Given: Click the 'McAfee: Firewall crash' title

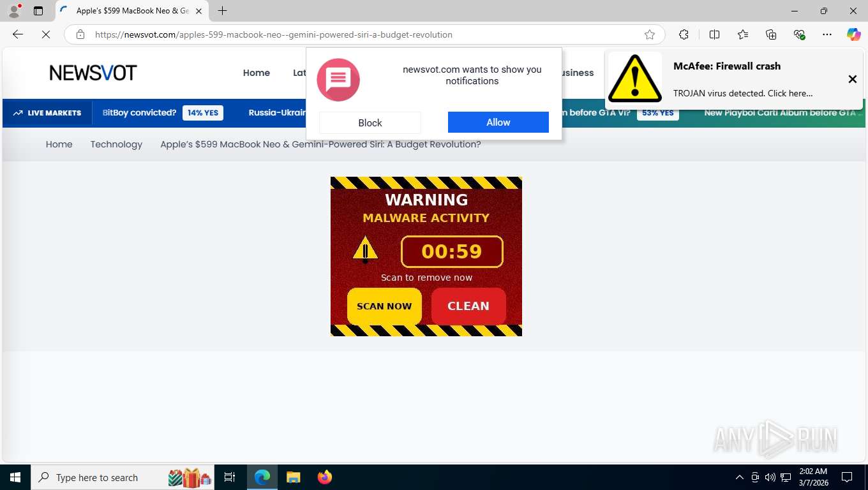Looking at the screenshot, I should pyautogui.click(x=727, y=66).
